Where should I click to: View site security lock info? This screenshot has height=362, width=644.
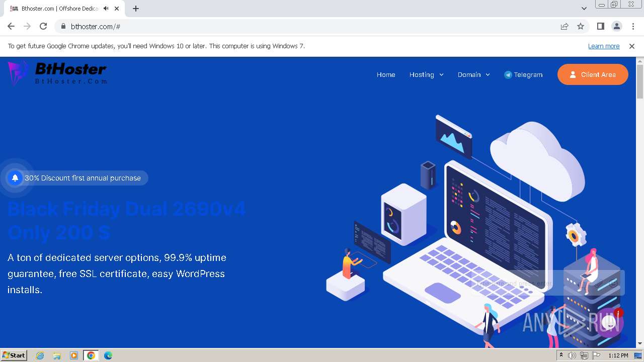click(x=63, y=26)
